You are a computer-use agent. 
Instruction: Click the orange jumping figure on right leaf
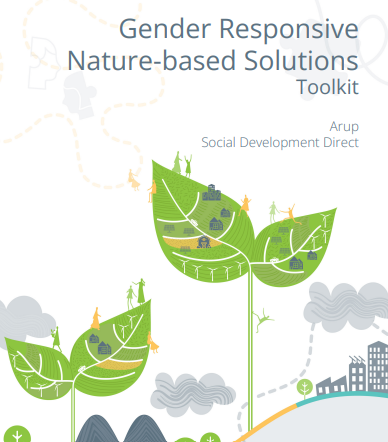pos(290,214)
